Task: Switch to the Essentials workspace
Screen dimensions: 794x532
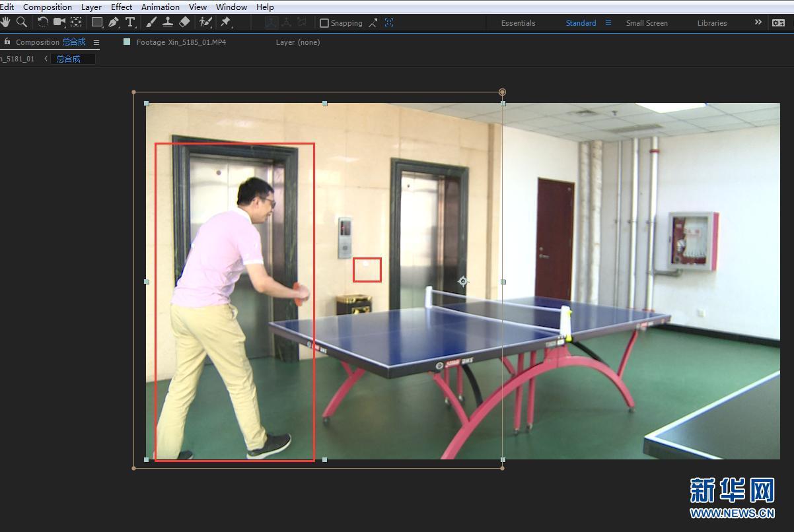Action: pos(518,23)
